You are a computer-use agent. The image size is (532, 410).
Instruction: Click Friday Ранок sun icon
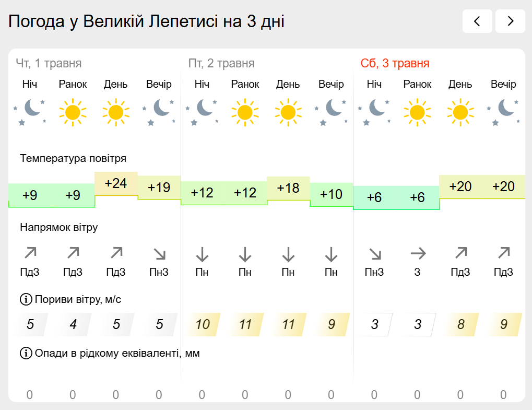point(245,112)
